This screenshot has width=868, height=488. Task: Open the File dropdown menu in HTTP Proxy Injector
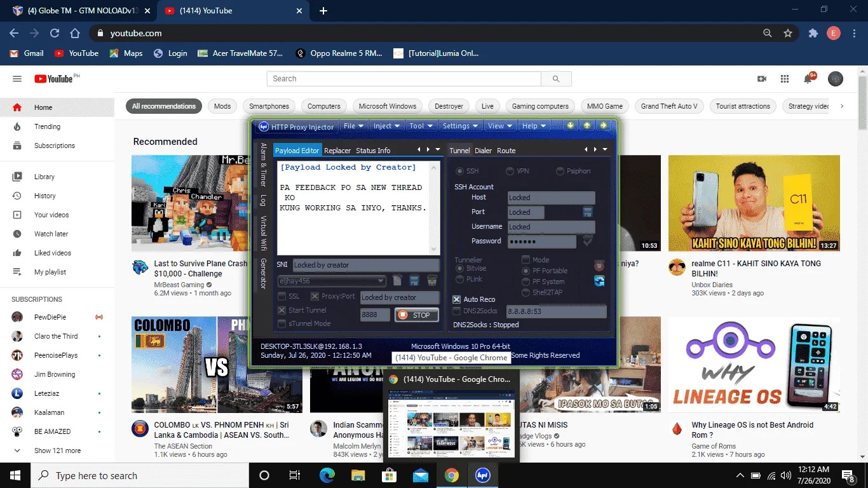coord(354,126)
